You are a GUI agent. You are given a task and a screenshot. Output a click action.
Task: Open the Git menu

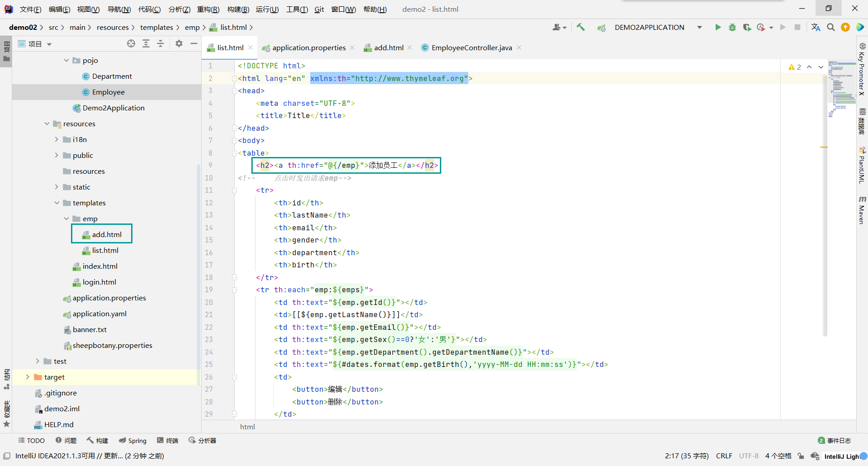coord(319,9)
